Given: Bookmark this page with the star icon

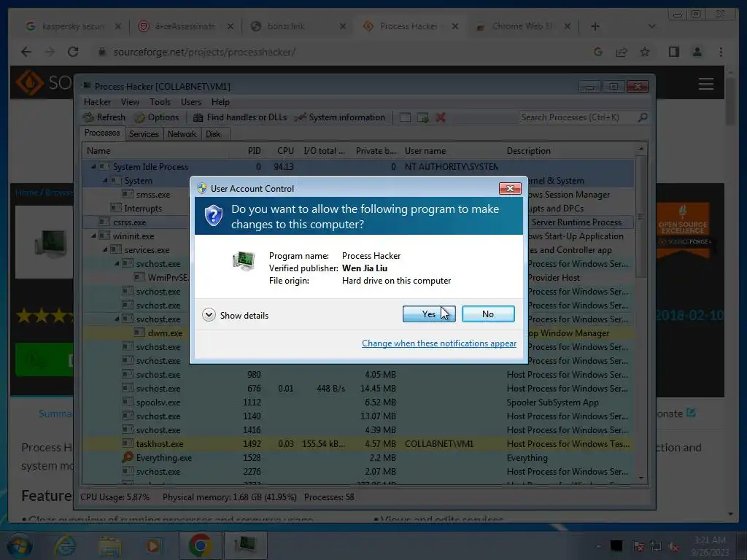Looking at the screenshot, I should coord(645,52).
